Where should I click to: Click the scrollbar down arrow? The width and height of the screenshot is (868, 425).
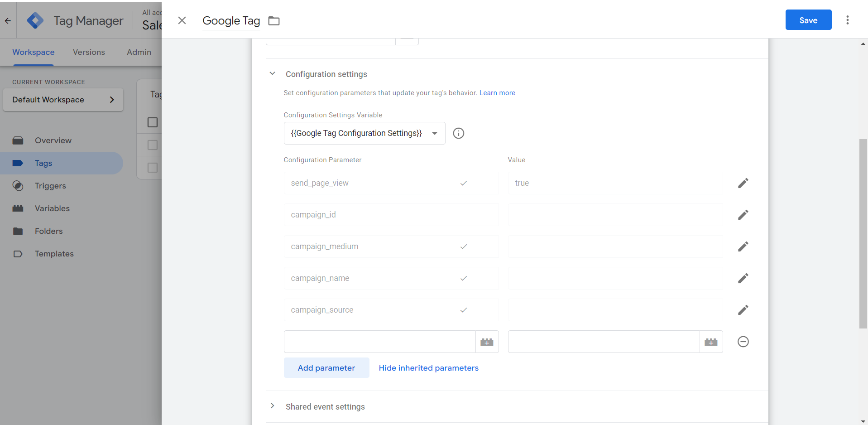coord(863,421)
